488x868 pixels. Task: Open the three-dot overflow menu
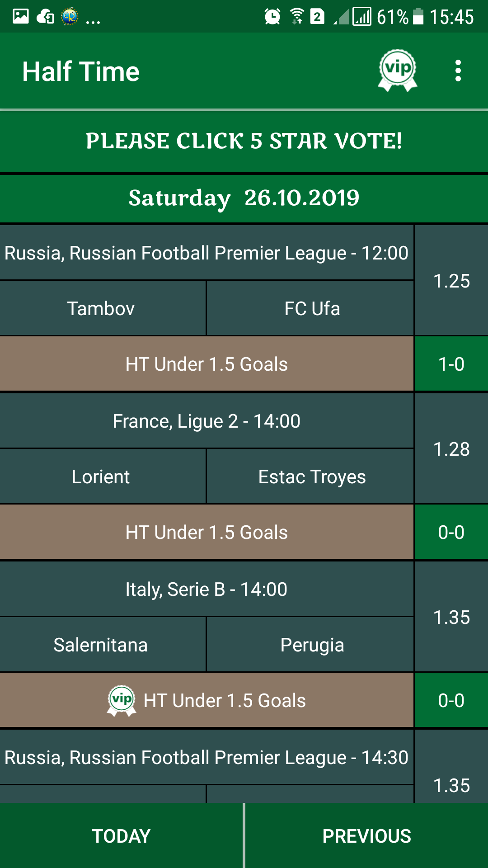click(458, 71)
